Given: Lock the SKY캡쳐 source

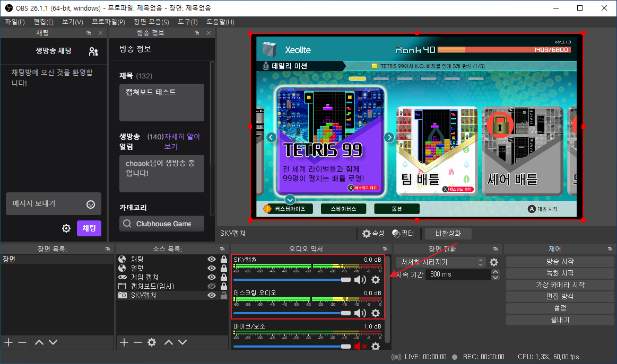Looking at the screenshot, I should (x=224, y=295).
